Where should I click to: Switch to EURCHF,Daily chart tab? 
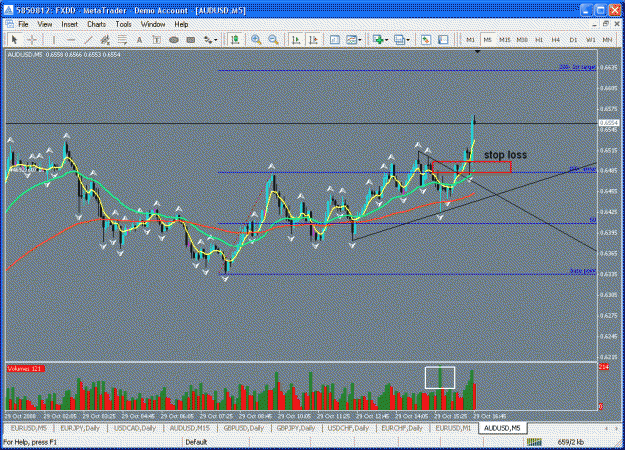point(402,428)
